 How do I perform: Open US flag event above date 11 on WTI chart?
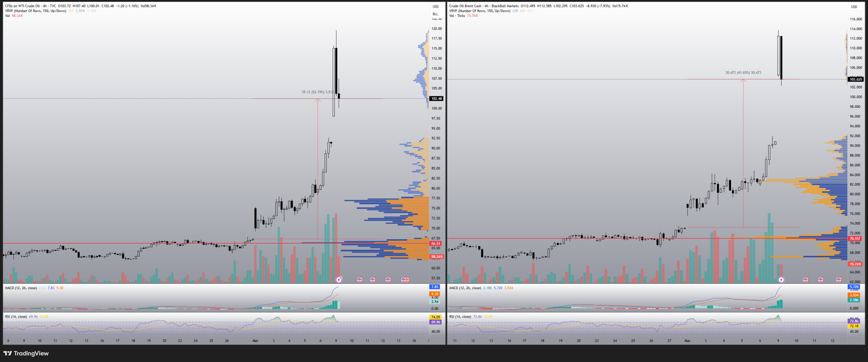point(372,280)
